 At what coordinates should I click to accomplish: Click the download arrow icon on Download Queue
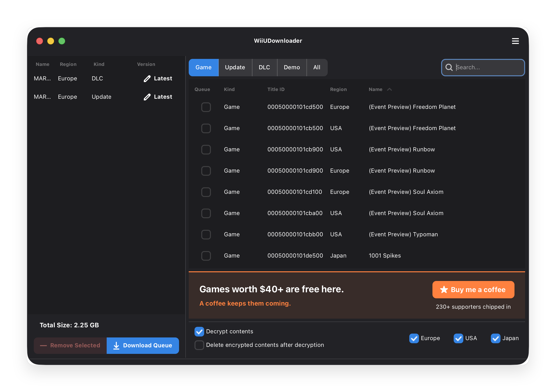pyautogui.click(x=116, y=345)
